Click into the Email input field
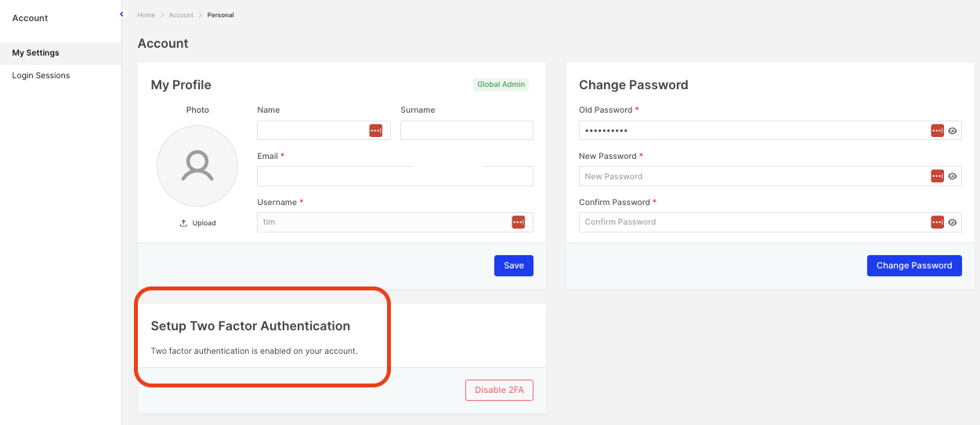This screenshot has width=980, height=425. [395, 176]
